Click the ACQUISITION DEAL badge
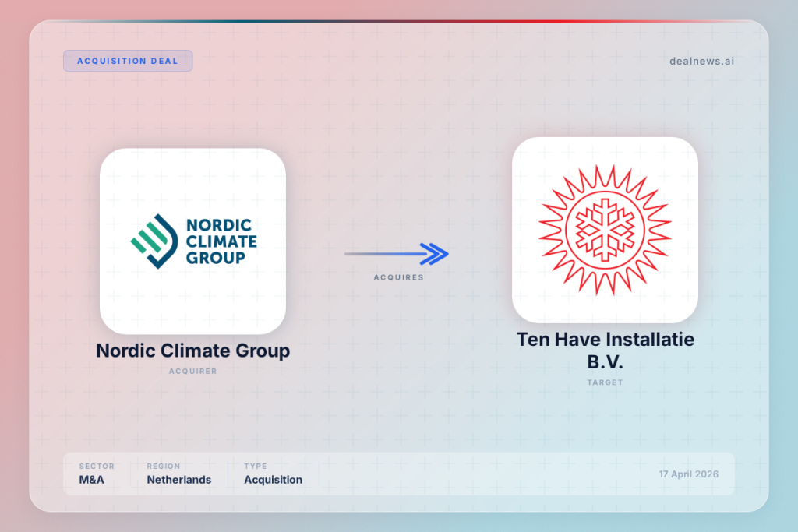 click(x=128, y=61)
